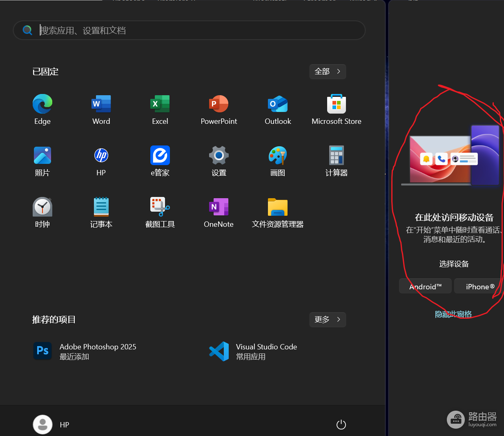
Task: Expand 全部 (All apps) list
Action: point(328,72)
